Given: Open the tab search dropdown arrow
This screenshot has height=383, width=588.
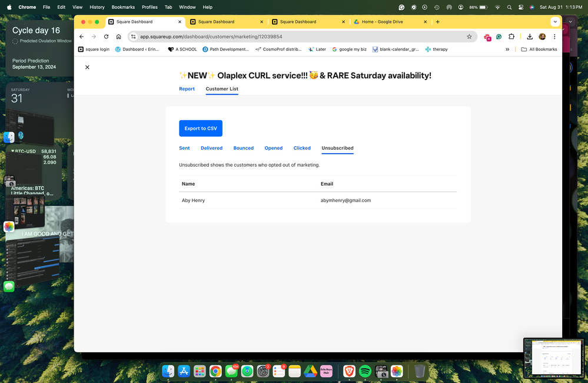Looking at the screenshot, I should click(554, 22).
